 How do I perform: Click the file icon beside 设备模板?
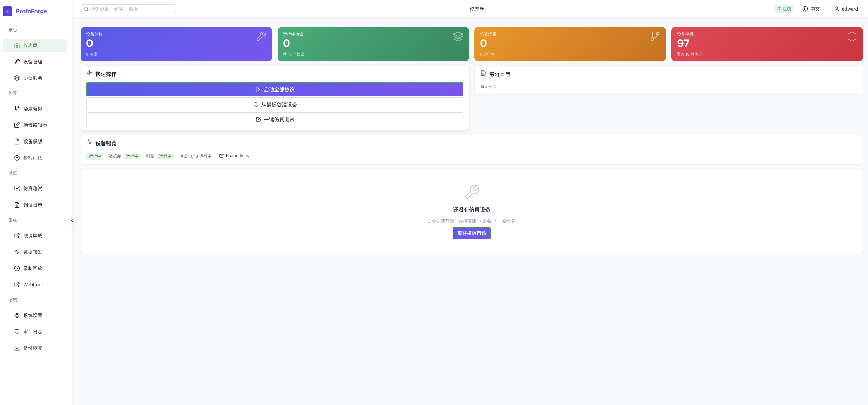click(17, 141)
